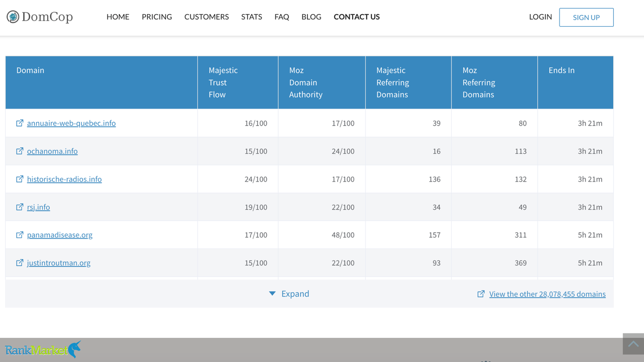Expand the domains table
The height and width of the screenshot is (362, 644).
tap(289, 294)
